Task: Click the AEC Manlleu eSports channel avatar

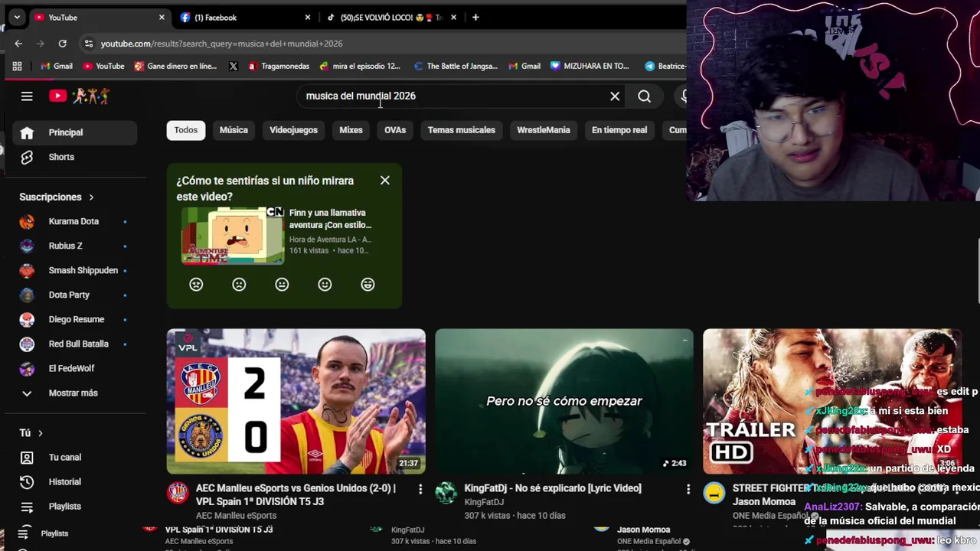Action: (x=178, y=493)
